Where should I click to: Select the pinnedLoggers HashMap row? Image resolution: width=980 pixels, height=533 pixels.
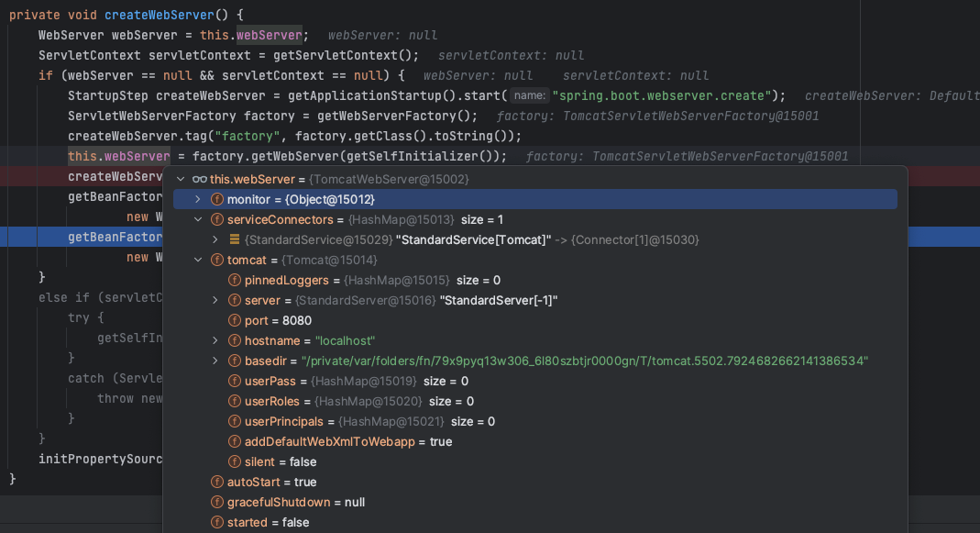click(535, 281)
